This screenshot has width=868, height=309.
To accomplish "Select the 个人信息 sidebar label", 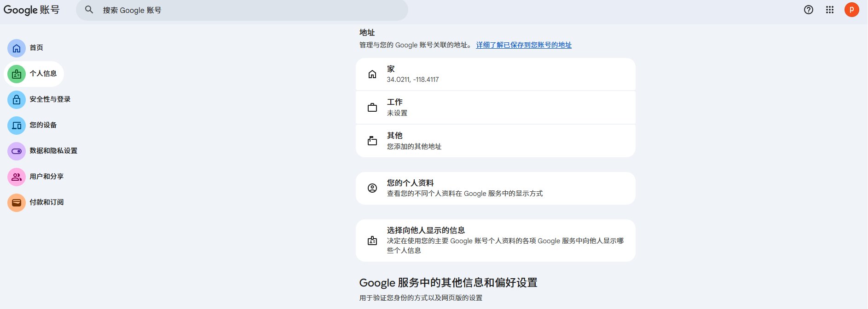I will (43, 74).
